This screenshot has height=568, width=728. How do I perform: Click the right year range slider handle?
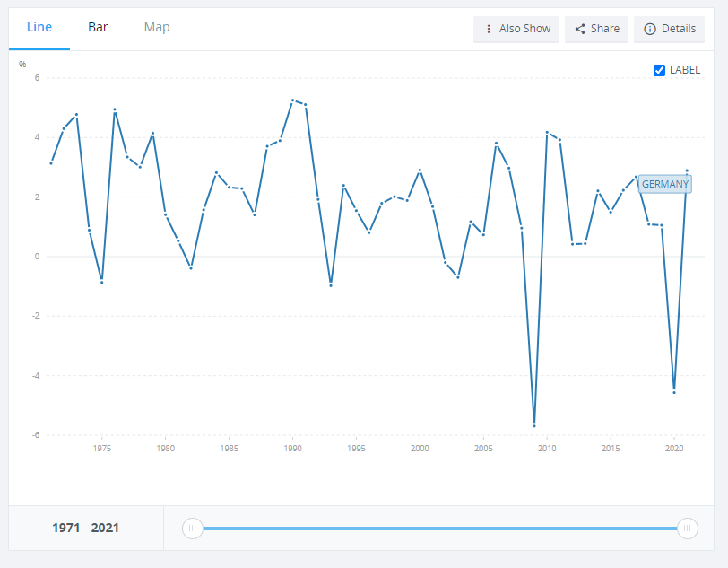pyautogui.click(x=688, y=529)
